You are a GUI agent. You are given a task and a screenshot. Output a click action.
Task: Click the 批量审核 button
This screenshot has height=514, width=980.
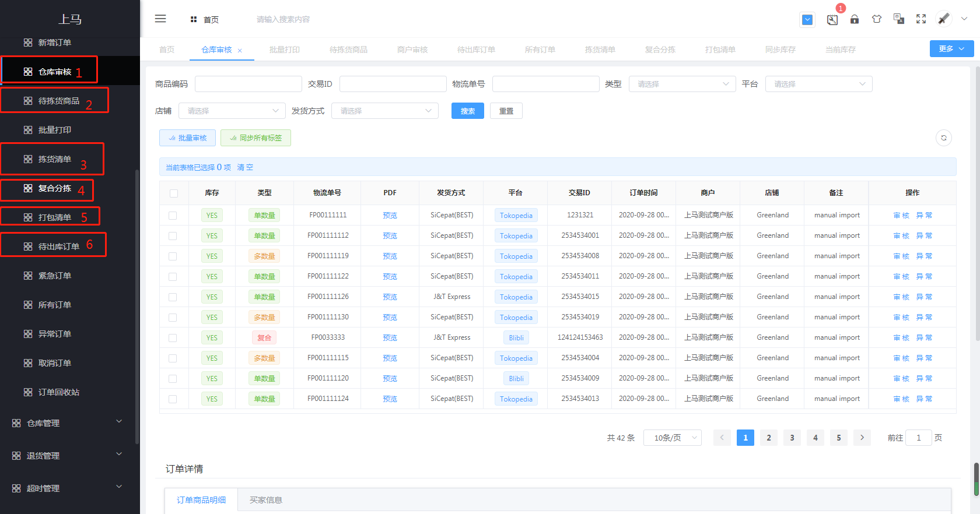click(187, 138)
